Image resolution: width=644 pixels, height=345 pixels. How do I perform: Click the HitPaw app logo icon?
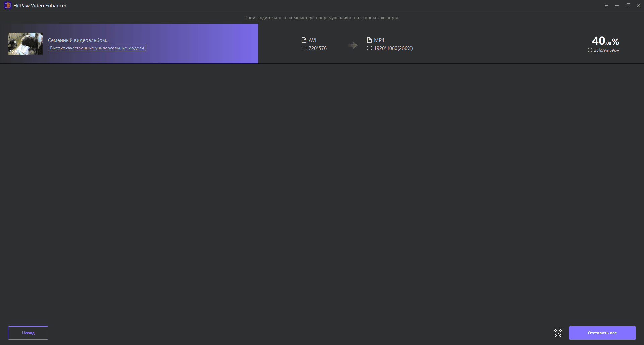(7, 6)
